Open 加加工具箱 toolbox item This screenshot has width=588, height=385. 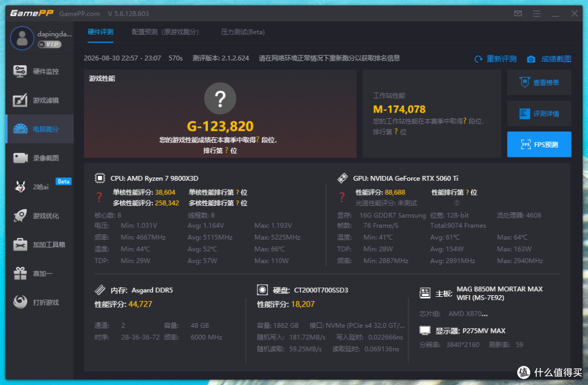pyautogui.click(x=39, y=245)
